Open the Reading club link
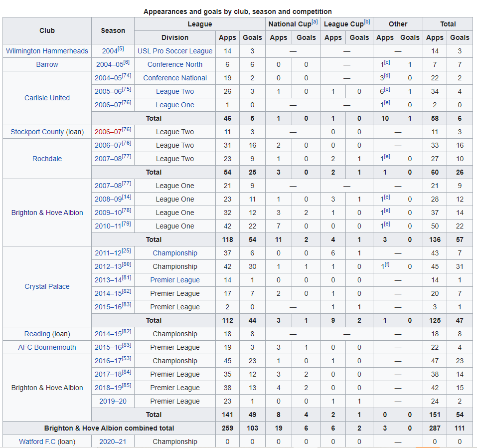 tap(37, 334)
